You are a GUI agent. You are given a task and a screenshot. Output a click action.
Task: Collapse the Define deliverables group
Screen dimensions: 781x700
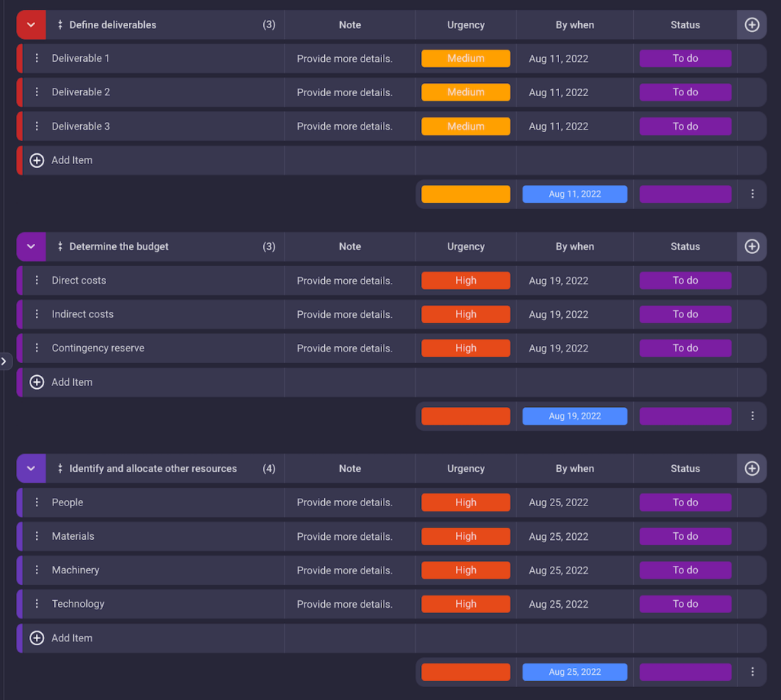(x=31, y=24)
